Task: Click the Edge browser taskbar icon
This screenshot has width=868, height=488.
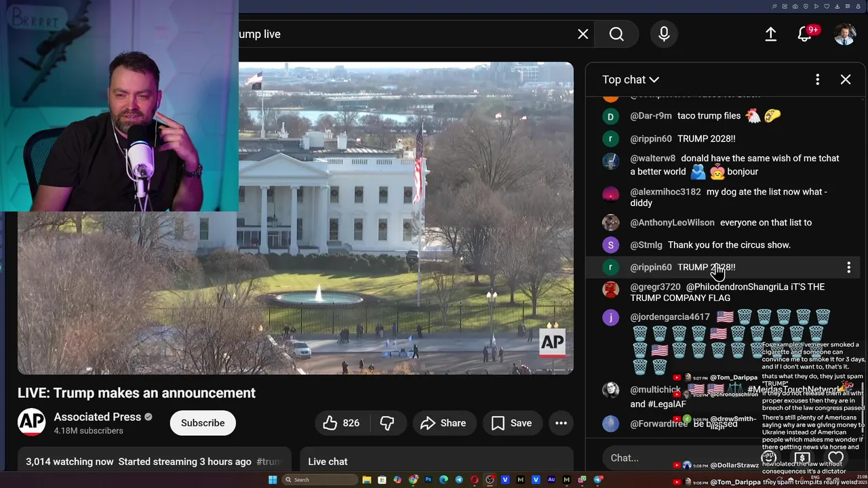Action: pyautogui.click(x=443, y=480)
